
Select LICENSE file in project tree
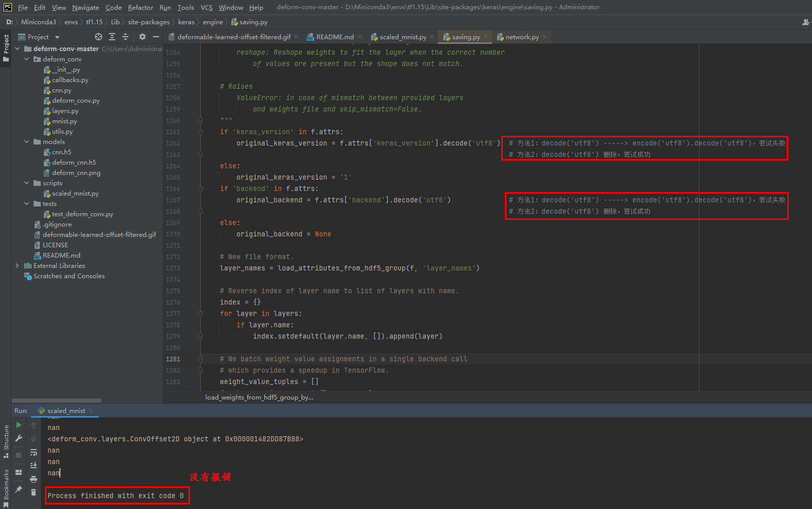point(55,245)
